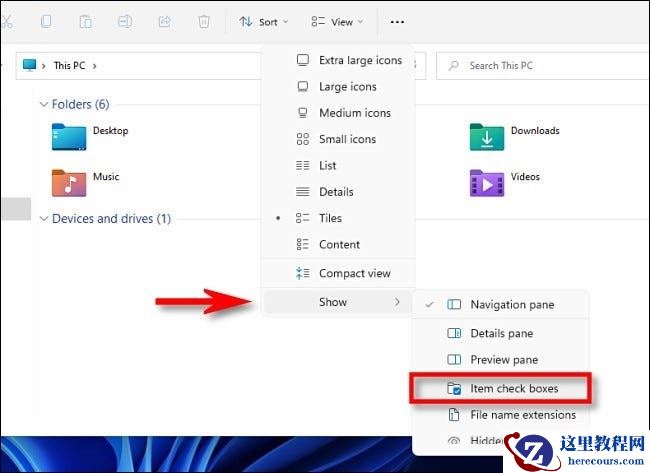
Task: Choose Medium icons view
Action: click(338, 113)
